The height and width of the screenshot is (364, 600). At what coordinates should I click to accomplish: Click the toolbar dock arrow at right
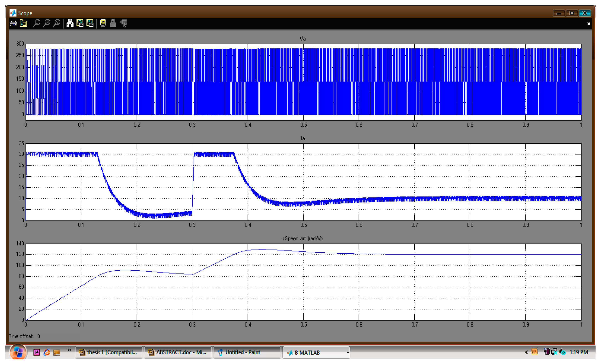point(588,24)
